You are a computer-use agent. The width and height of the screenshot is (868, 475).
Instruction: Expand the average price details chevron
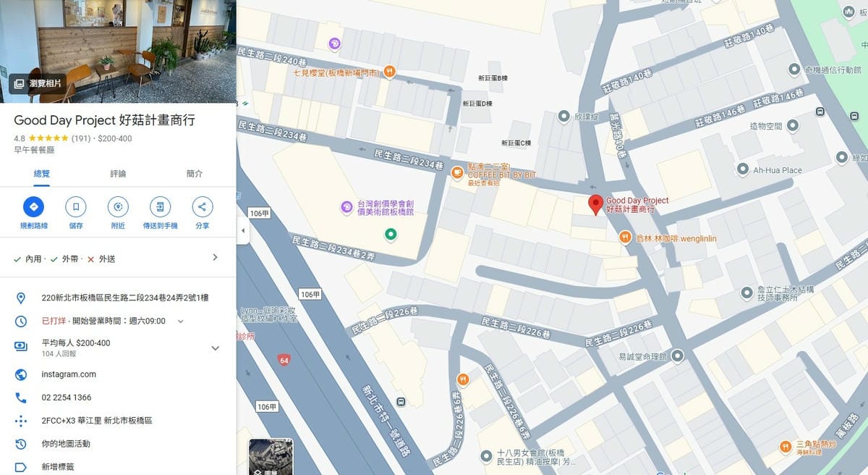(215, 348)
